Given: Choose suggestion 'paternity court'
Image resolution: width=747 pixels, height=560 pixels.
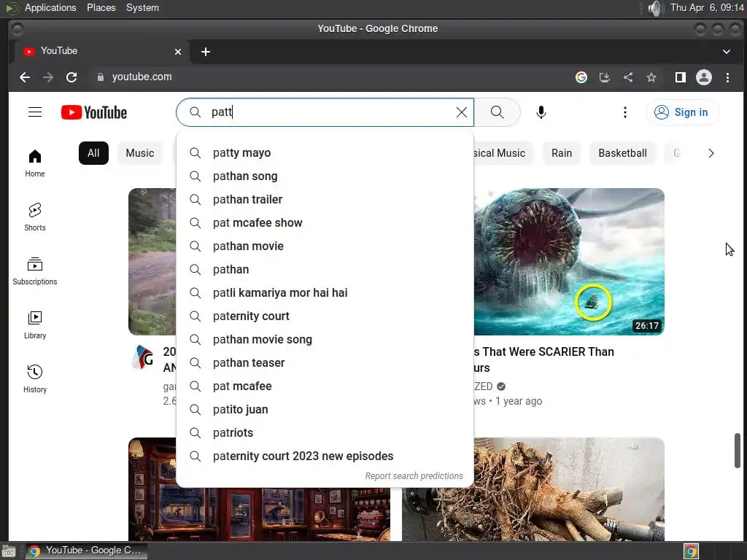Looking at the screenshot, I should pos(325,316).
